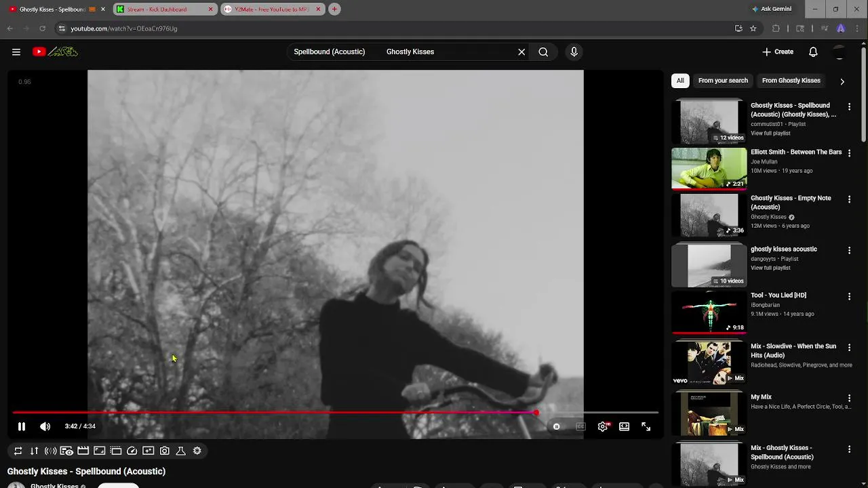Click the video filters sparkle icon

click(x=149, y=451)
